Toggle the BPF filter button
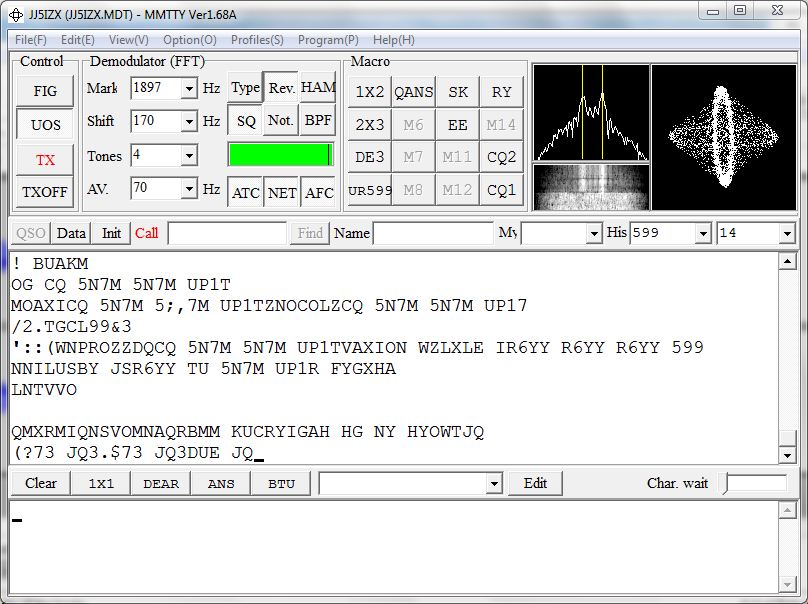Image resolution: width=808 pixels, height=604 pixels. [318, 121]
